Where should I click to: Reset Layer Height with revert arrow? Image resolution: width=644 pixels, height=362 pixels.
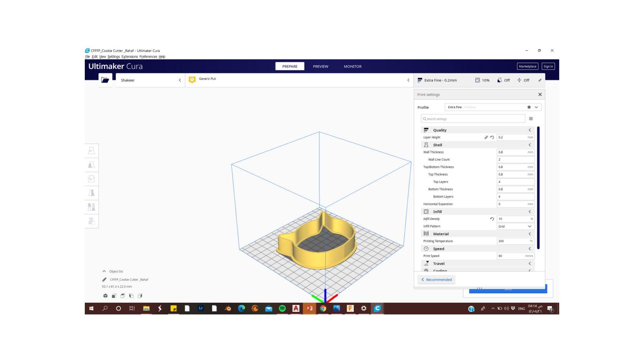492,137
